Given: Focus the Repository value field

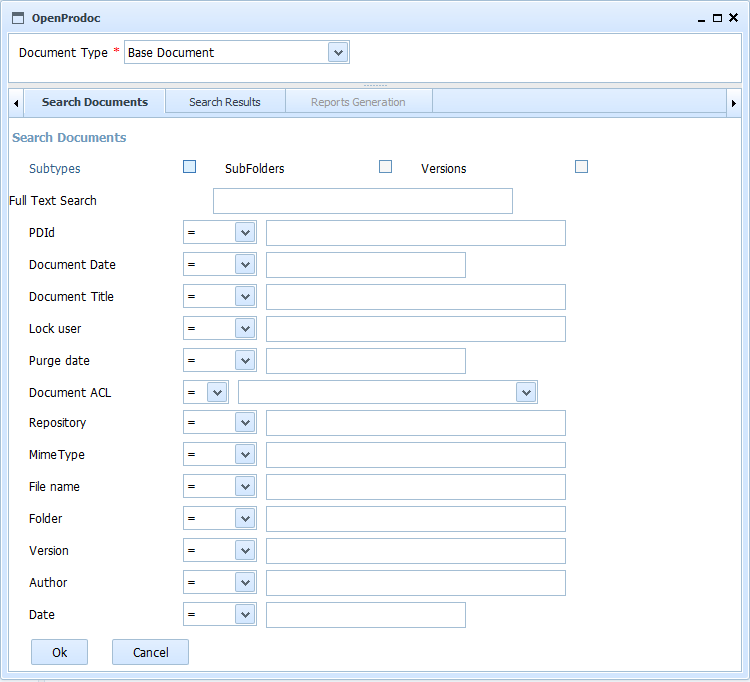Looking at the screenshot, I should (416, 423).
